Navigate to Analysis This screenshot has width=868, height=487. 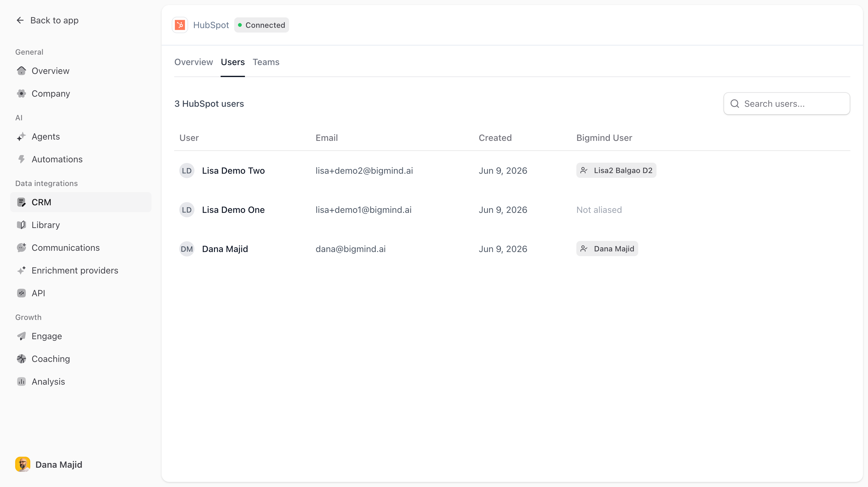(81, 382)
